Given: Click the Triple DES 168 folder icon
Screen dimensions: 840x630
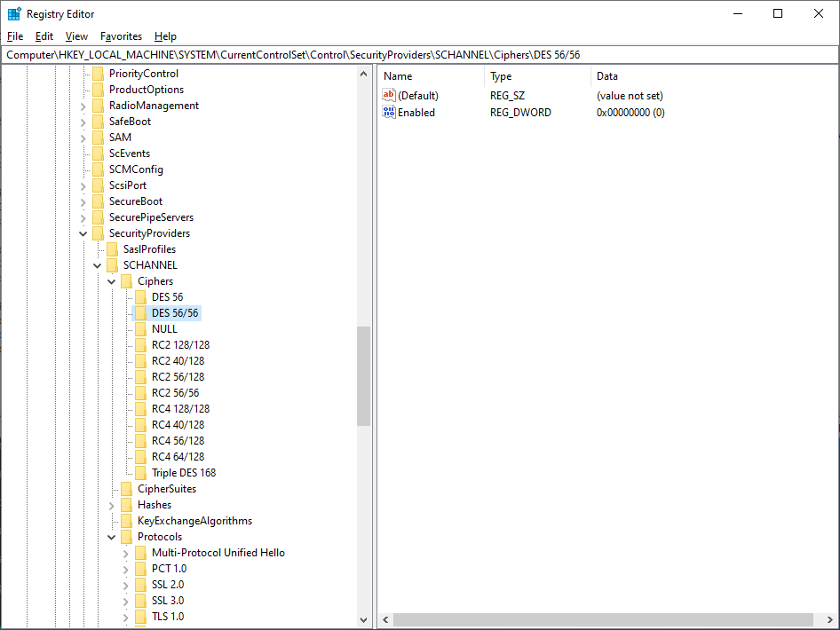Looking at the screenshot, I should point(142,472).
